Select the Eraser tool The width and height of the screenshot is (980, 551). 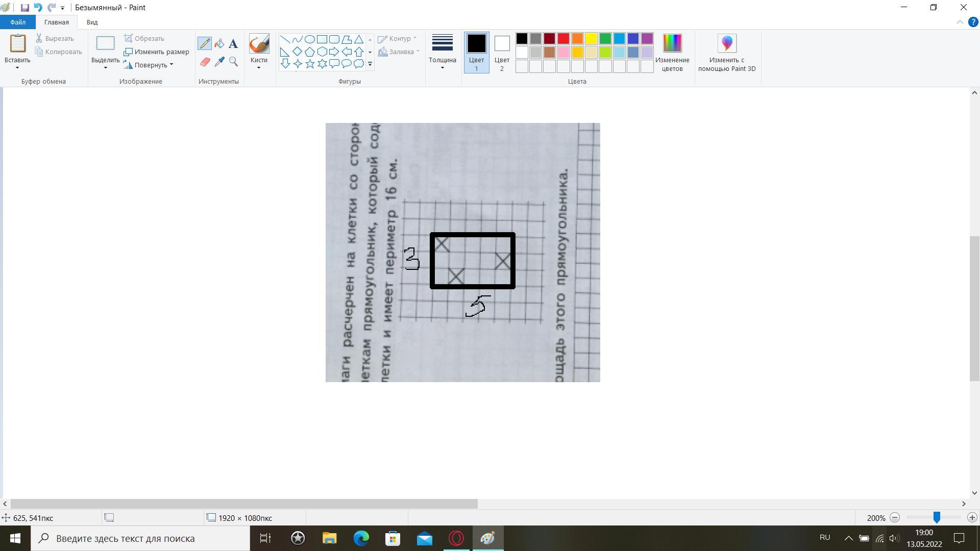point(205,62)
